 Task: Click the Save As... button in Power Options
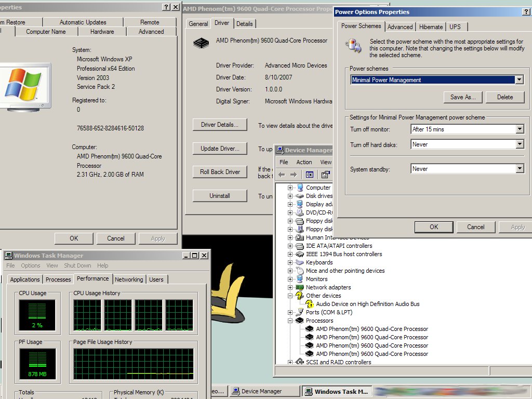(463, 97)
